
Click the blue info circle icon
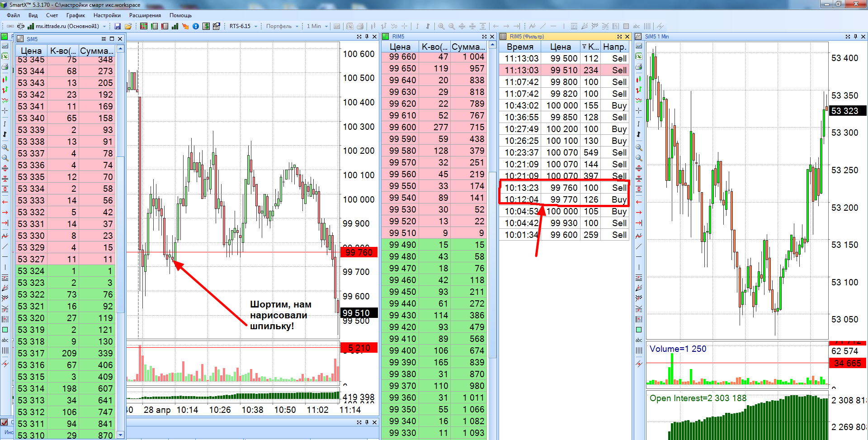[x=196, y=26]
